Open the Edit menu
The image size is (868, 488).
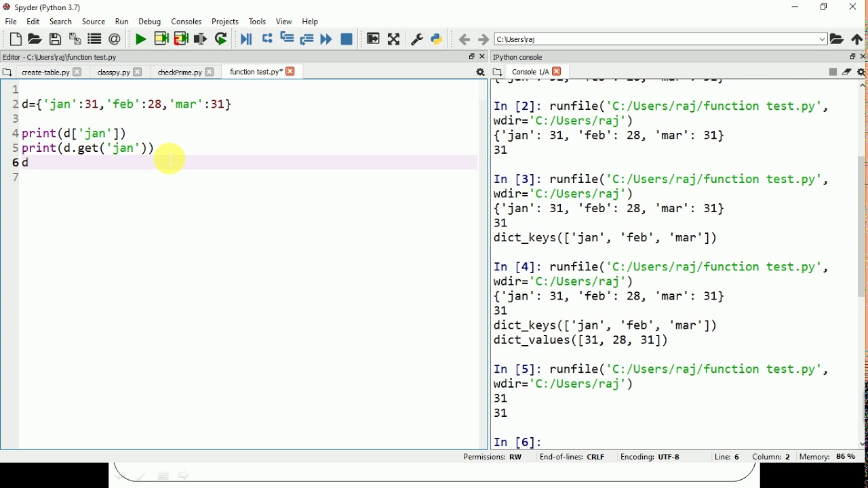[x=33, y=22]
